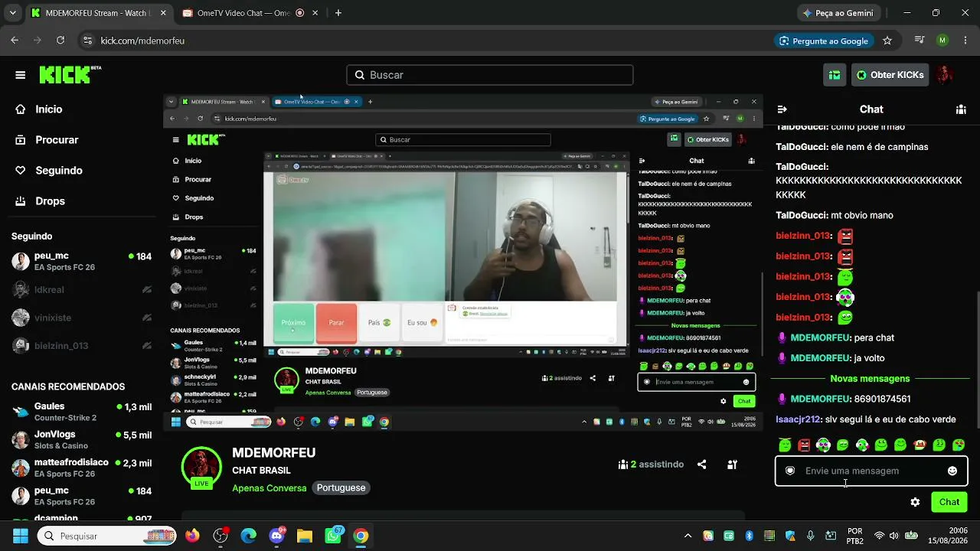Open peu_mc channel under Seguindo

81,262
